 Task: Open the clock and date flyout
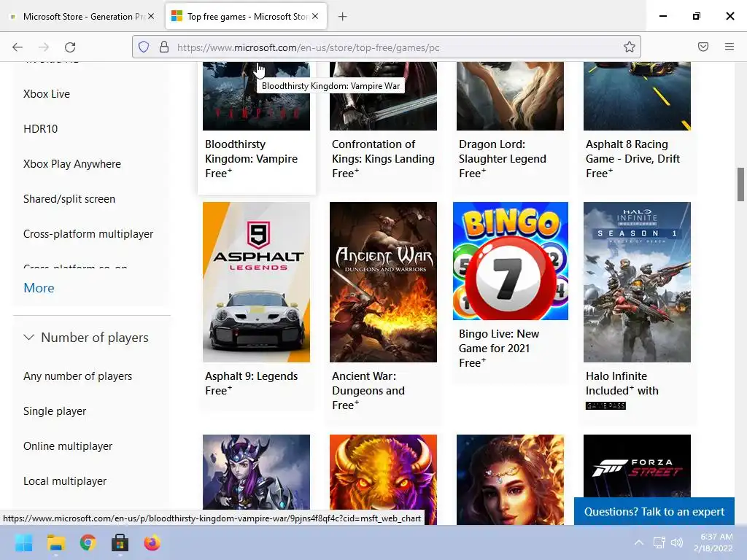click(713, 542)
